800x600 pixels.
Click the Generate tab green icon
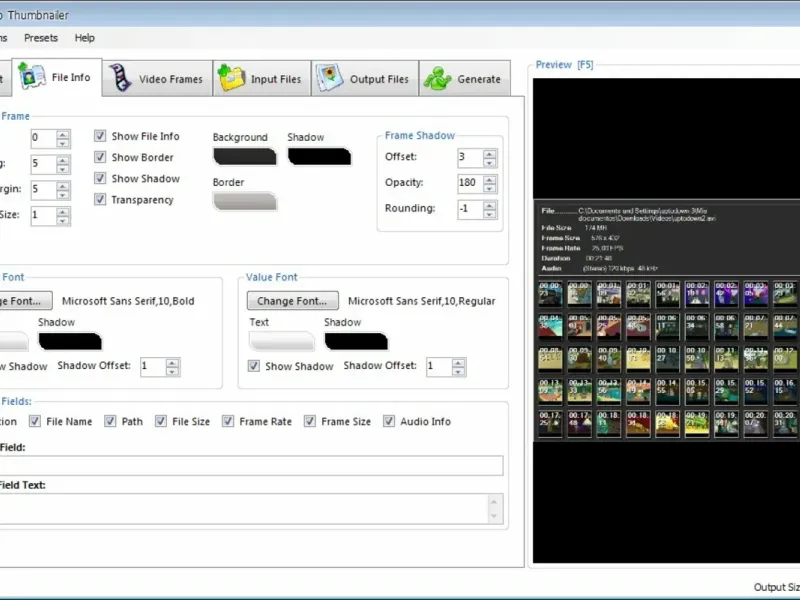(x=438, y=79)
